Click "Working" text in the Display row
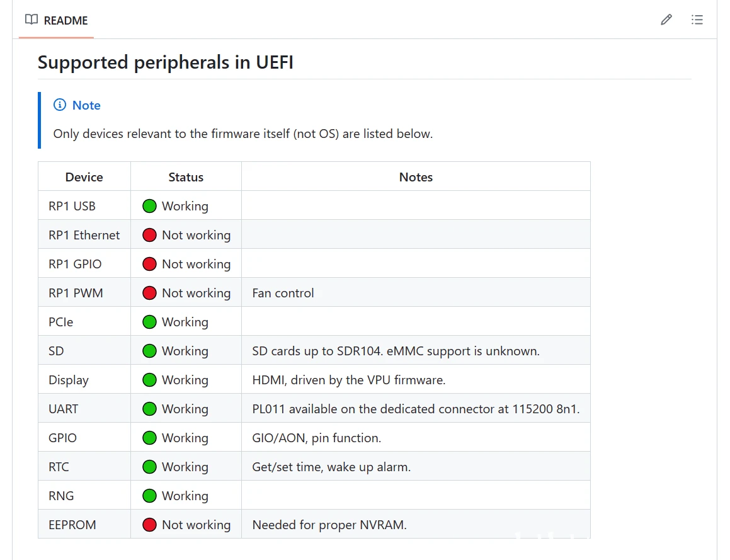The image size is (730, 560). coord(185,380)
